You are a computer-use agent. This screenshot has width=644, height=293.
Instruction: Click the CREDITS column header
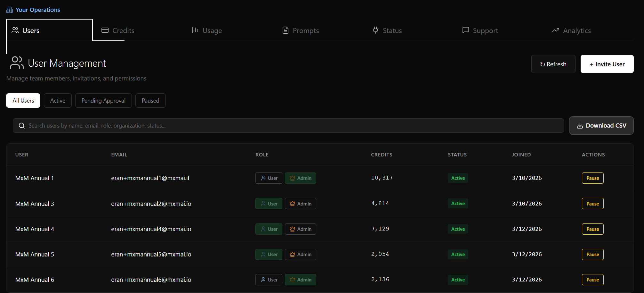tap(382, 155)
